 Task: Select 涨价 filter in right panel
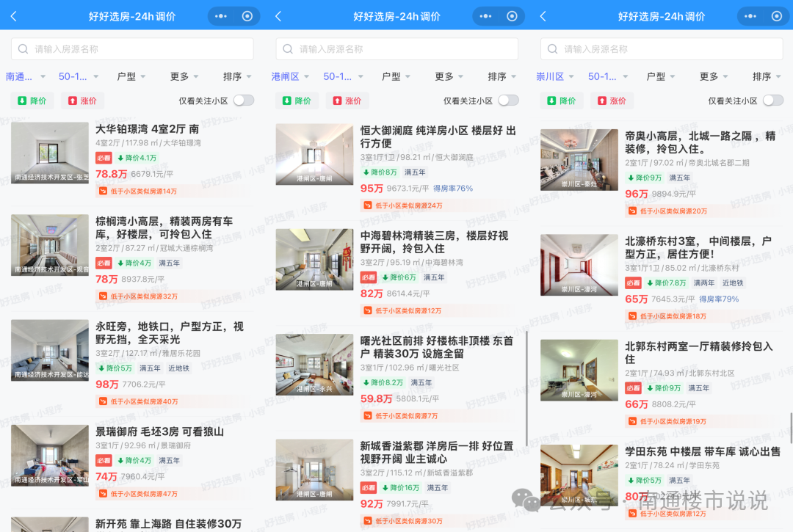tap(612, 101)
